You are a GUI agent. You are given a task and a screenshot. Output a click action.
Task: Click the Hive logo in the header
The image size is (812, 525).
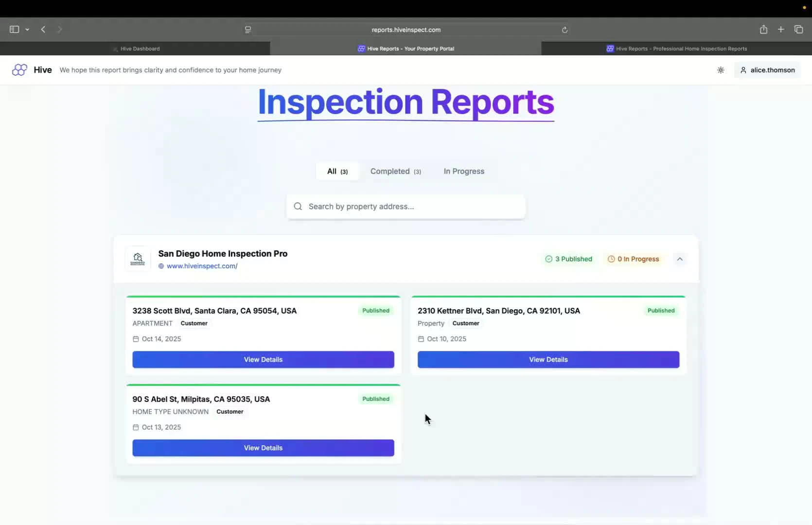[20, 70]
